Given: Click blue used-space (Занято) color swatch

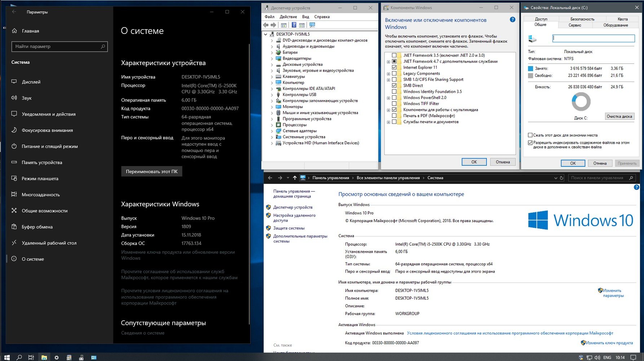Looking at the screenshot, I should tap(530, 68).
